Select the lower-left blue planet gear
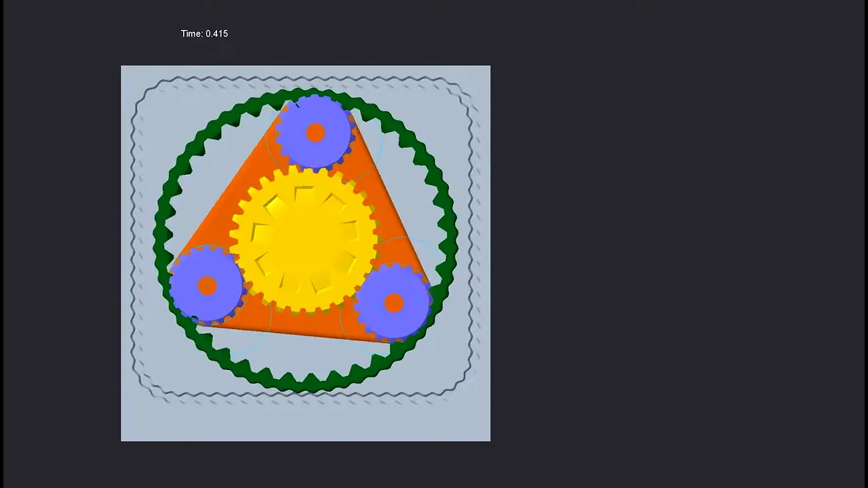868x488 pixels. point(207,285)
